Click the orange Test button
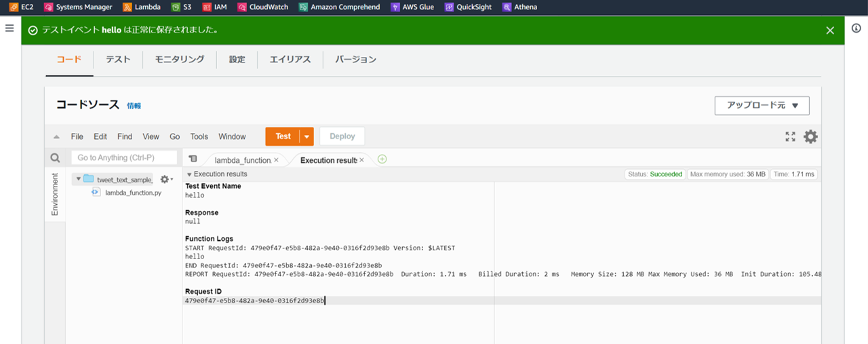868x344 pixels. click(x=283, y=136)
